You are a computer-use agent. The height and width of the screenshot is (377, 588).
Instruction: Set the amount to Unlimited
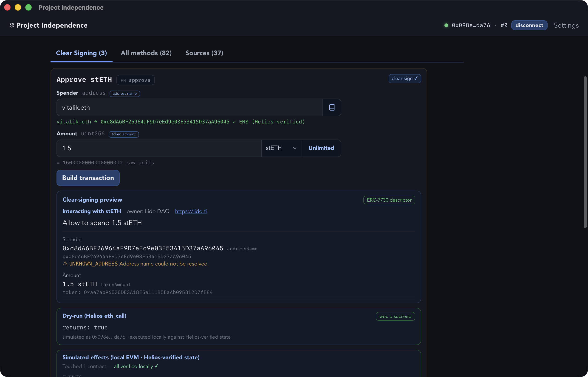click(321, 148)
